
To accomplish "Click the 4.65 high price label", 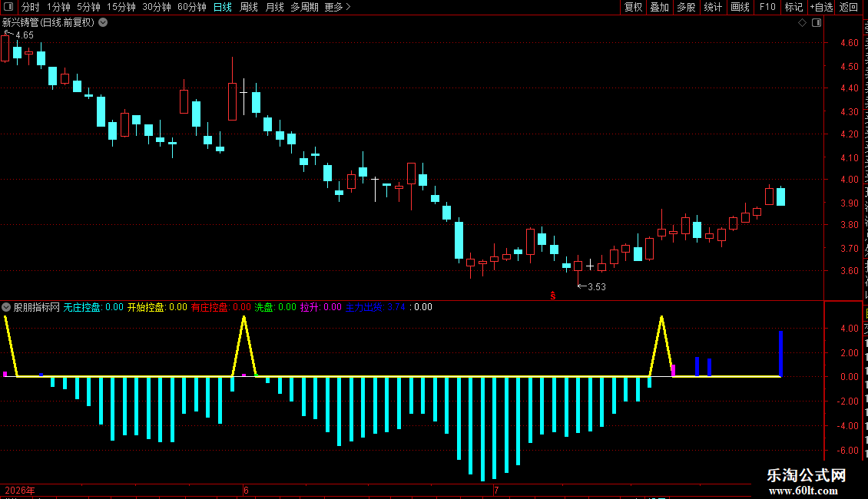I will (x=25, y=35).
